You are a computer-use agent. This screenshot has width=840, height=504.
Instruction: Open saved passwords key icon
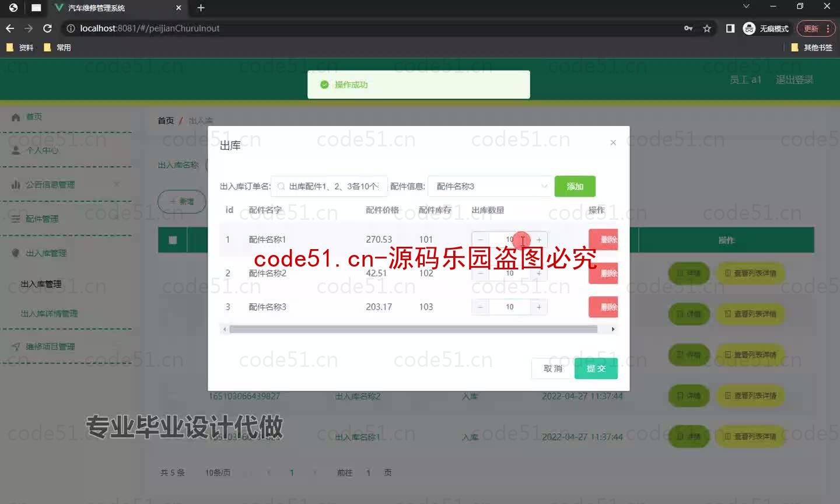[688, 28]
